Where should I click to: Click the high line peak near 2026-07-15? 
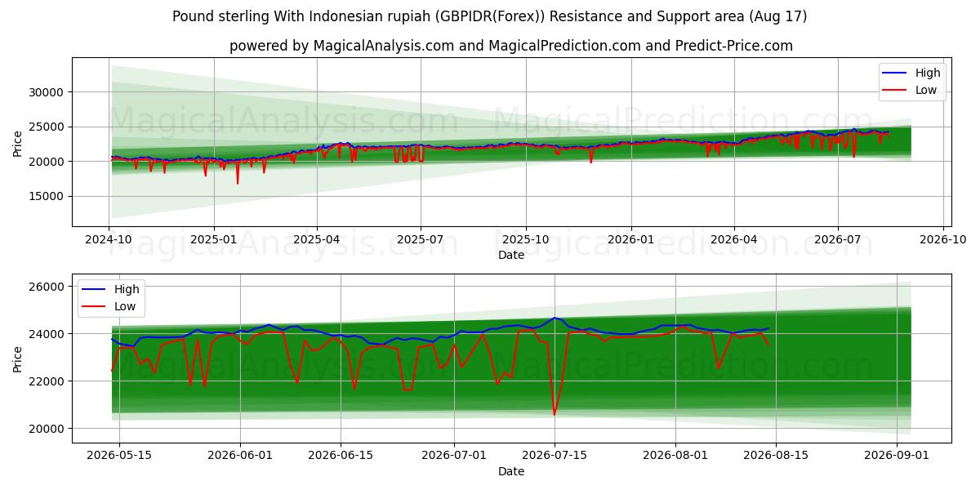[555, 318]
